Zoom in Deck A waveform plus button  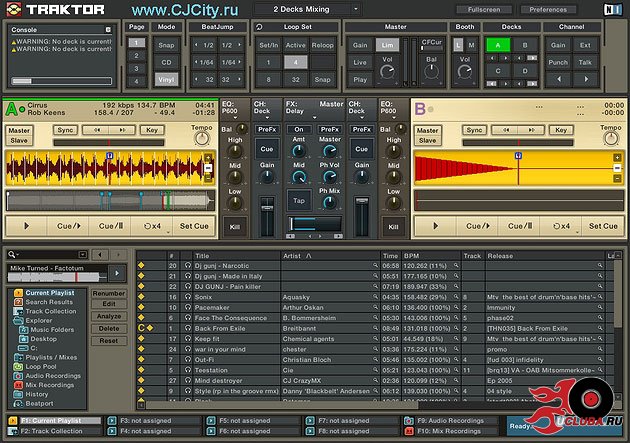click(208, 157)
